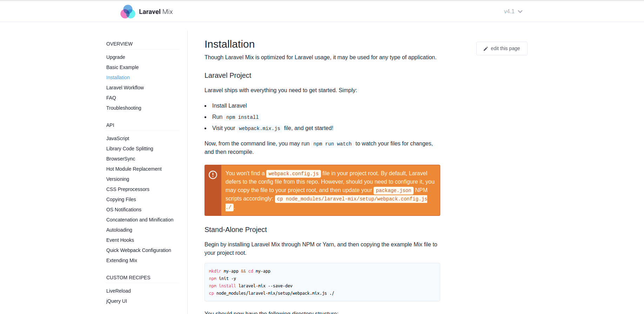This screenshot has height=314, width=644.
Task: Go to BrowserSync documentation
Action: (121, 159)
